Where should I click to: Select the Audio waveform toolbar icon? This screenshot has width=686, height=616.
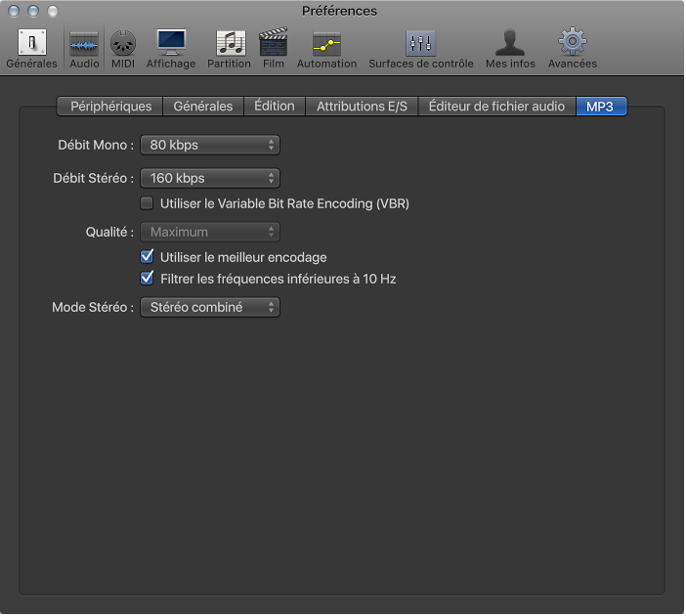(x=84, y=44)
